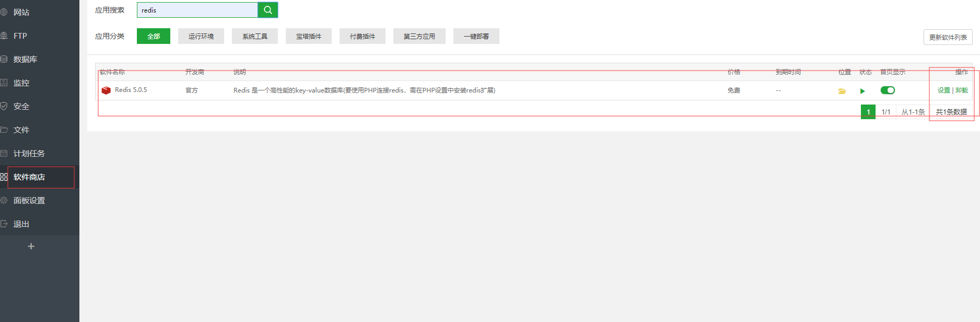The image size is (980, 322).
Task: Select the 全部 category tab
Action: pos(154,36)
